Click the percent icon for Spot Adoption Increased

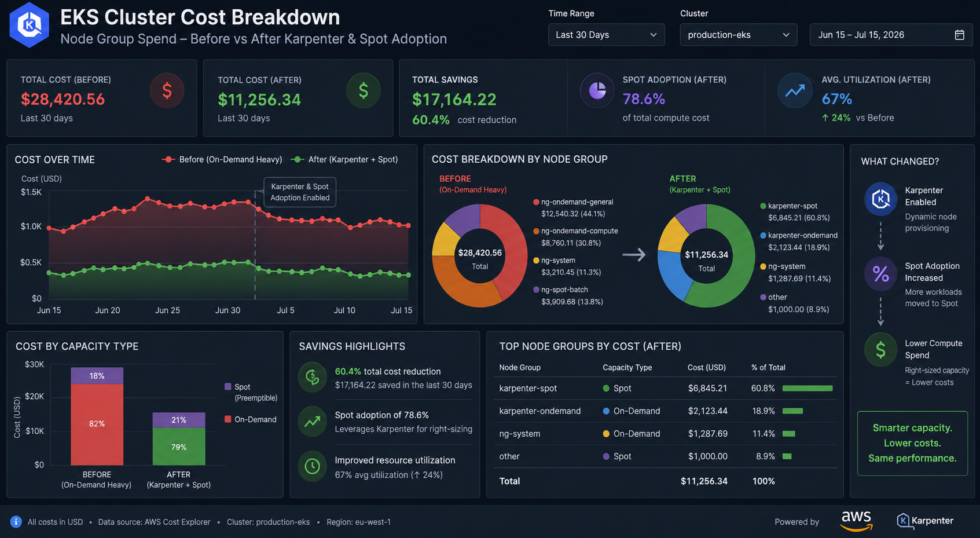[880, 274]
